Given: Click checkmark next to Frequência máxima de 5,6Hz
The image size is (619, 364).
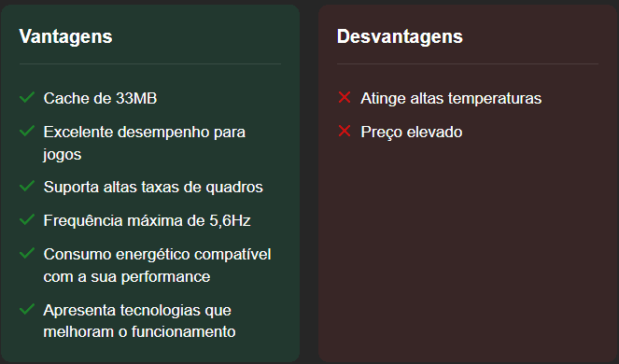Looking at the screenshot, I should pyautogui.click(x=27, y=219).
